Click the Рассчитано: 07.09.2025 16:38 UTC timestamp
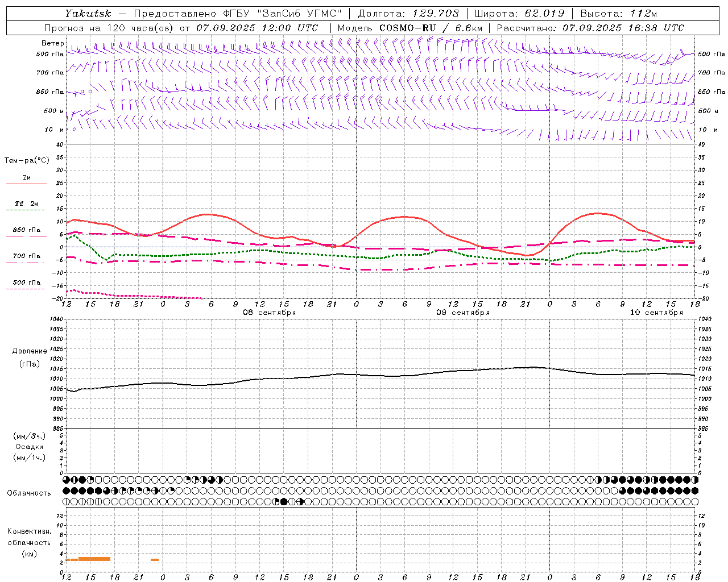The image size is (728, 582). (x=590, y=28)
